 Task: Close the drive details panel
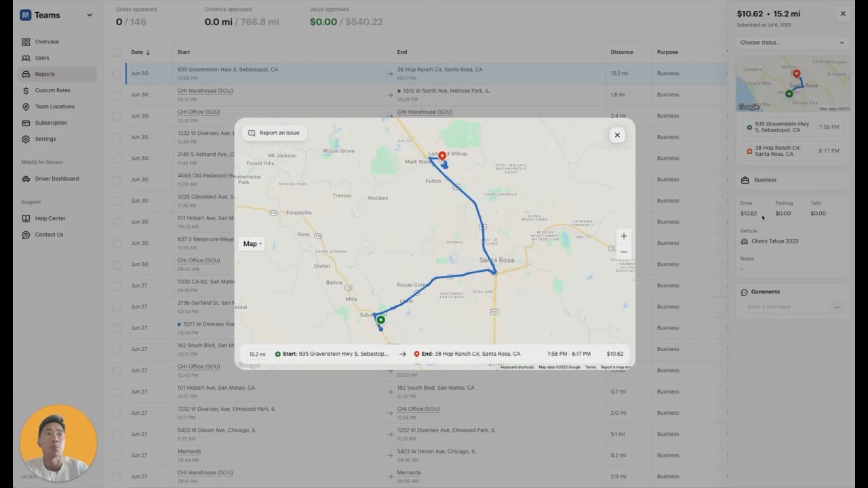tap(843, 14)
